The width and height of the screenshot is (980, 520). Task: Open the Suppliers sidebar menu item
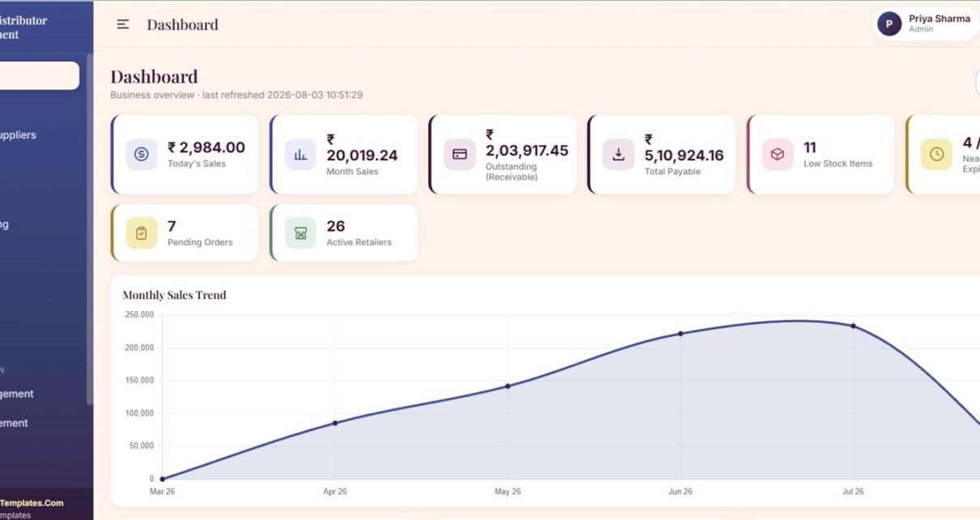point(18,135)
